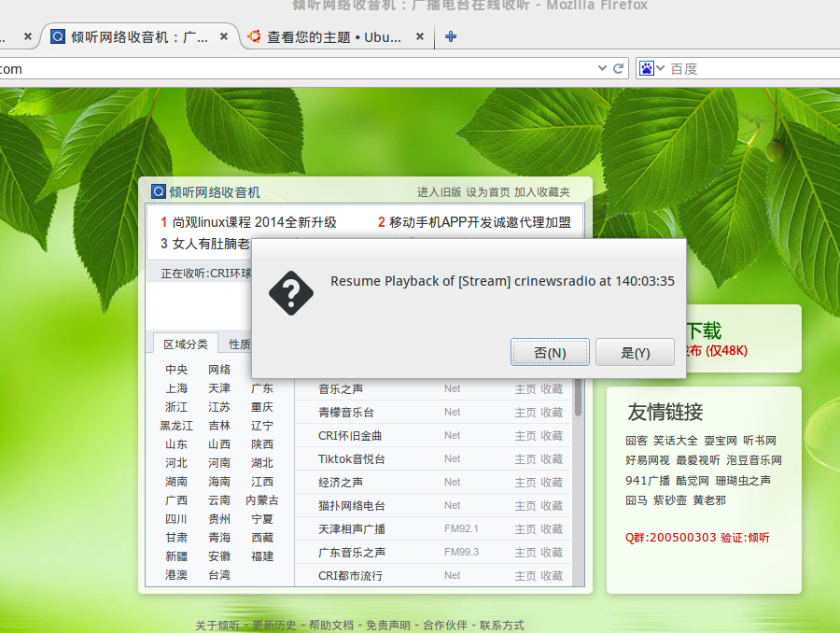Open friend link 941广播
This screenshot has width=840, height=633.
(x=647, y=480)
